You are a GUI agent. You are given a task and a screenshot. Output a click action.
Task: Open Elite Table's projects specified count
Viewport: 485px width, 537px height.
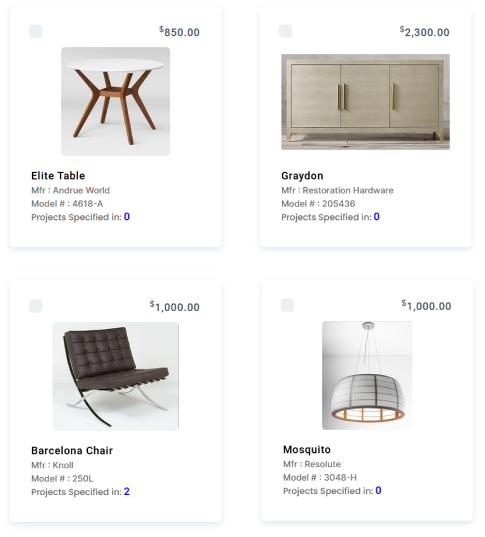point(127,217)
